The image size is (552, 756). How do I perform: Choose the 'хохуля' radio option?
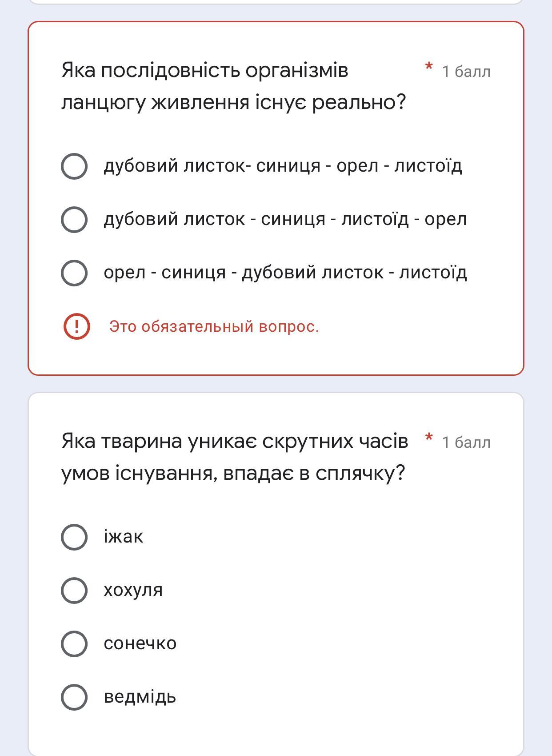pos(74,590)
